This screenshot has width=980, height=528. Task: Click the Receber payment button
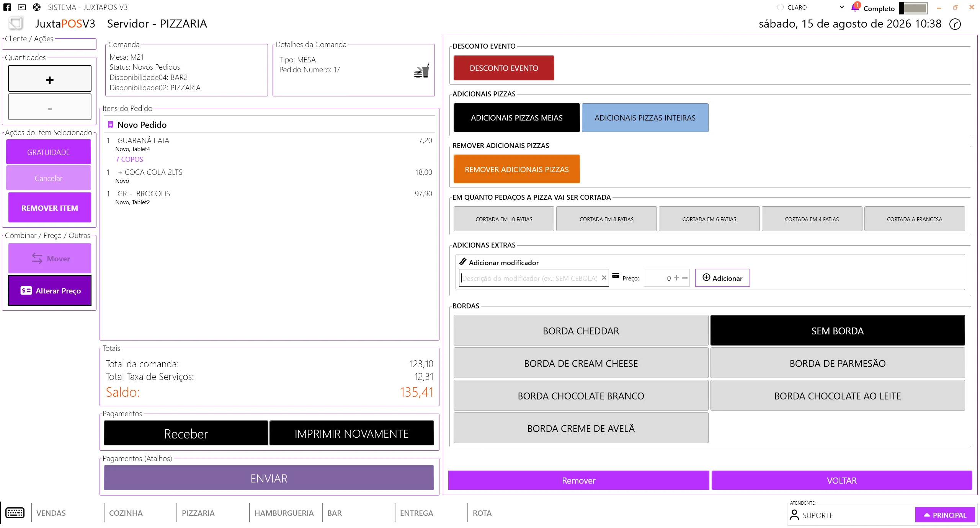pyautogui.click(x=186, y=433)
